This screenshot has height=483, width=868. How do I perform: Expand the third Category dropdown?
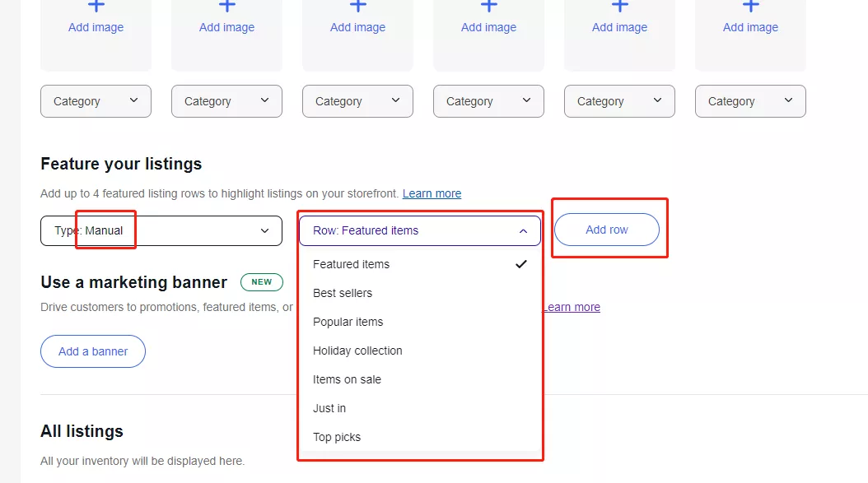pos(357,101)
